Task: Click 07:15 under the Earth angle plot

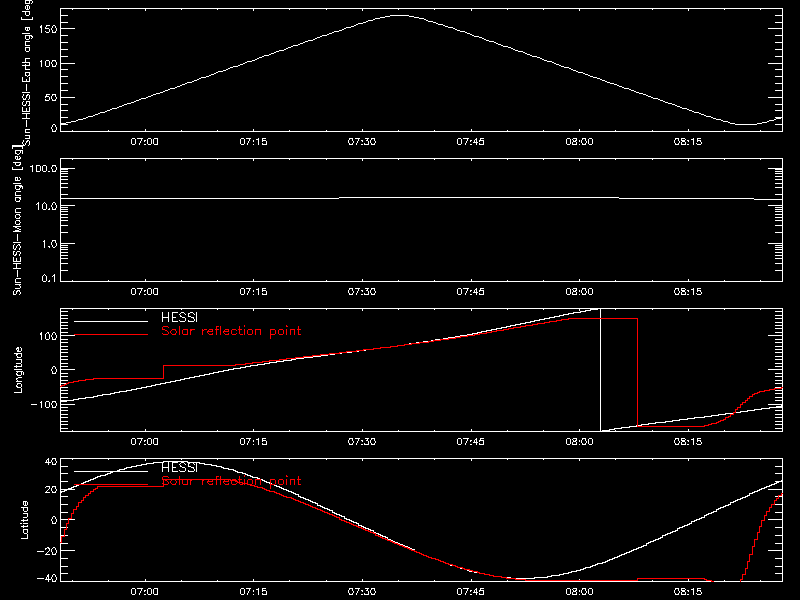Action: pyautogui.click(x=253, y=142)
